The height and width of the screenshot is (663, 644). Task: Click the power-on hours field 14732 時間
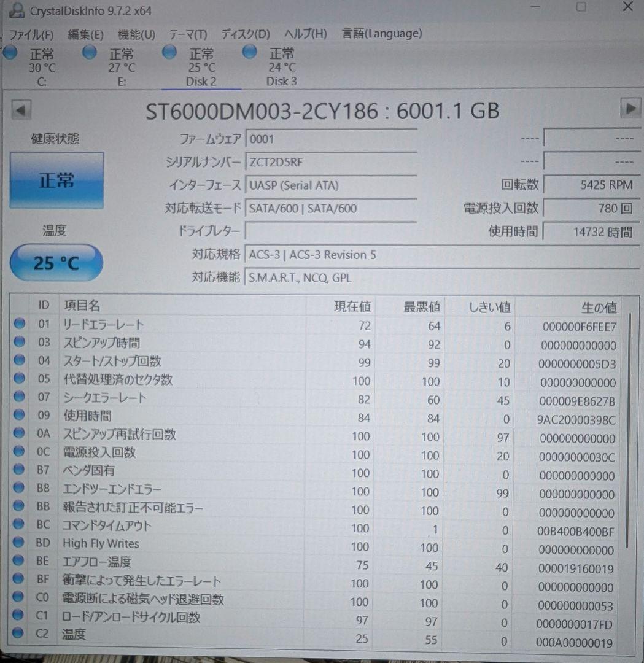pyautogui.click(x=592, y=231)
